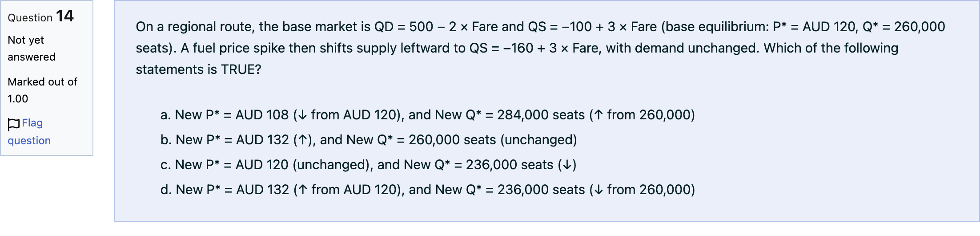Click the down arrow after 236,000 seats in option c
This screenshot has height=236, width=980.
[567, 165]
